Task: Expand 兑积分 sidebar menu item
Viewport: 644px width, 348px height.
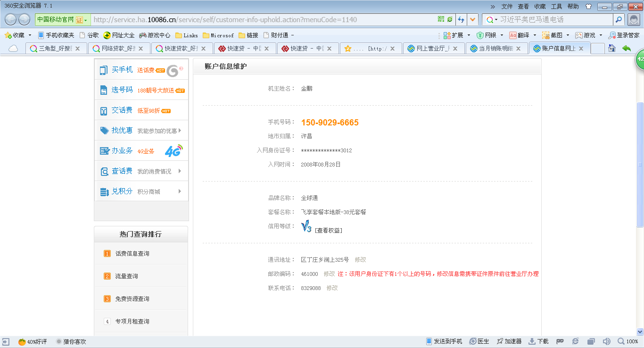Action: coord(141,191)
